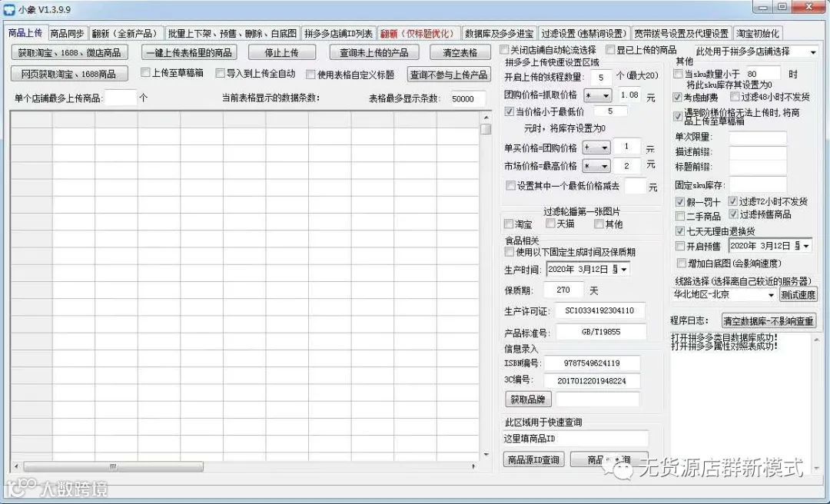
Task: Click the 小象 app icon in title bar
Action: 9,9
